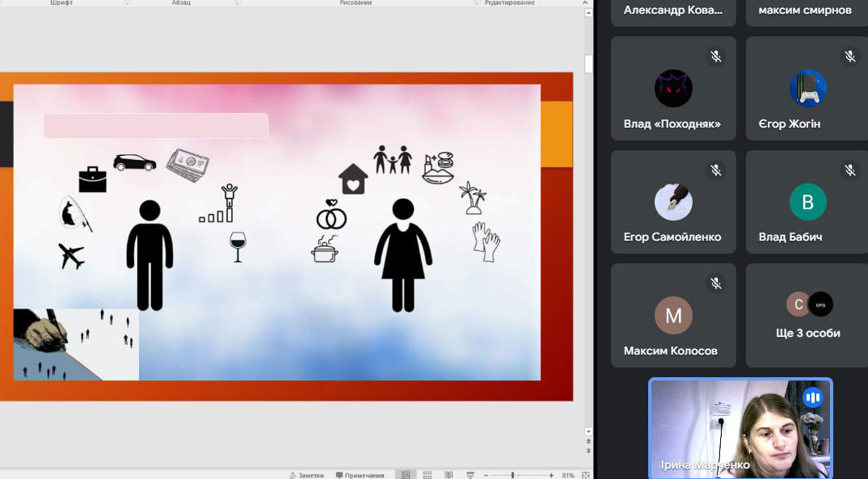Image resolution: width=868 pixels, height=479 pixels.
Task: Toggle the Заметки notes pane
Action: (306, 475)
